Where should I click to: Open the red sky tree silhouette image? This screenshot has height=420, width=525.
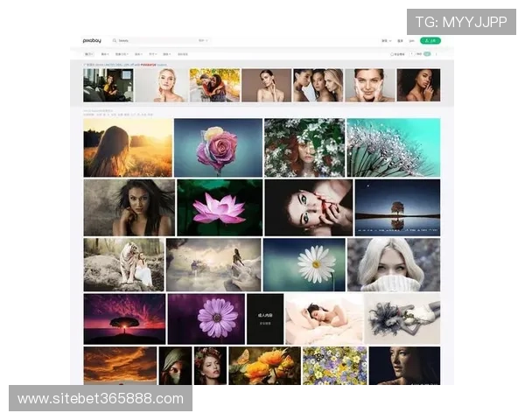124,318
